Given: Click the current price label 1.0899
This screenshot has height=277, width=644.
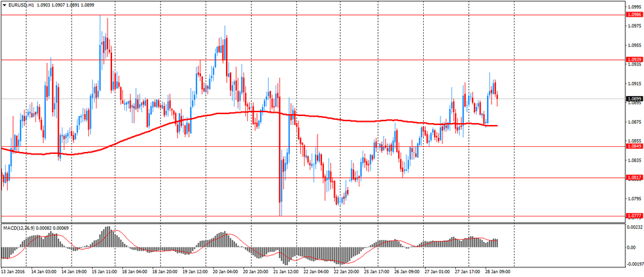Looking at the screenshot, I should 634,99.
